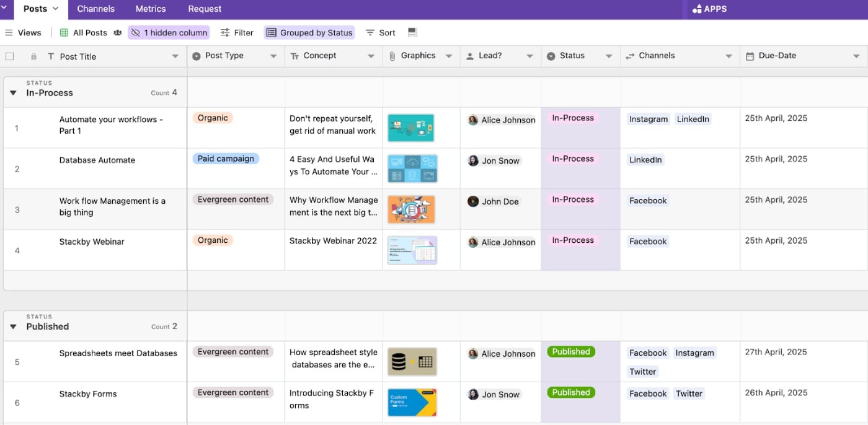This screenshot has height=425, width=868.
Task: Click the 1 hidden column button
Action: [169, 33]
